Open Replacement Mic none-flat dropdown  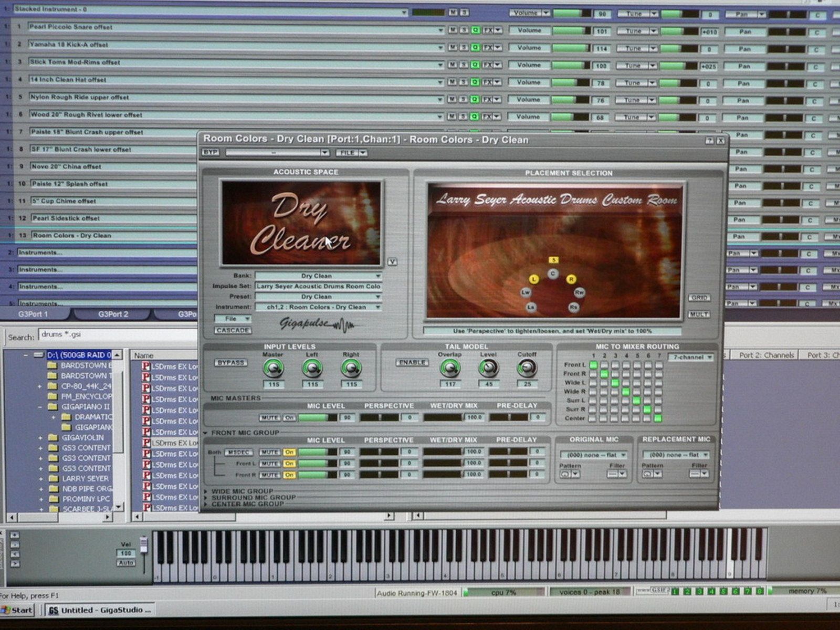[676, 455]
